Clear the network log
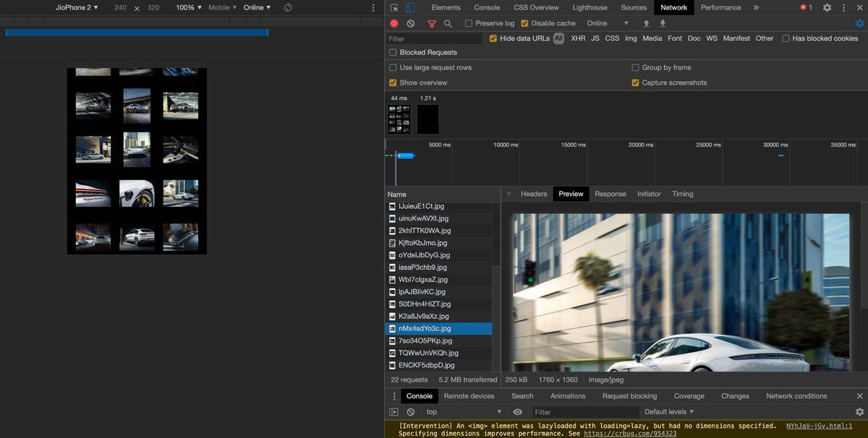868x438 pixels. click(x=411, y=24)
